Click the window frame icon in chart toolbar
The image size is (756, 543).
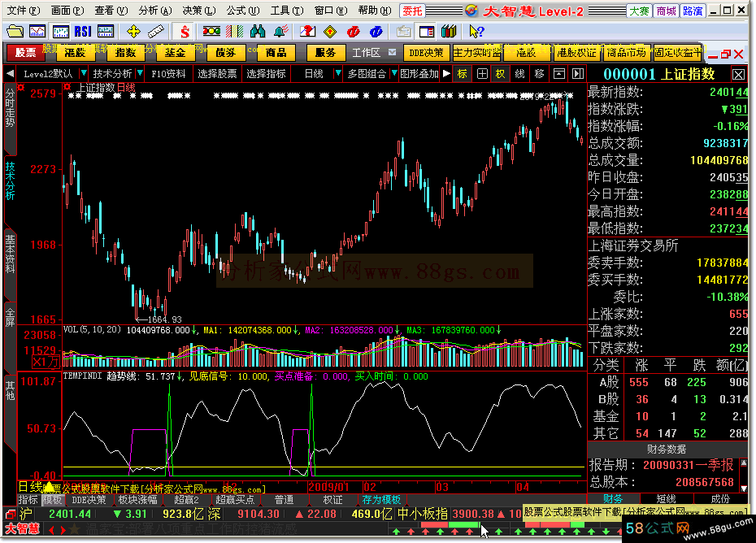coord(558,74)
